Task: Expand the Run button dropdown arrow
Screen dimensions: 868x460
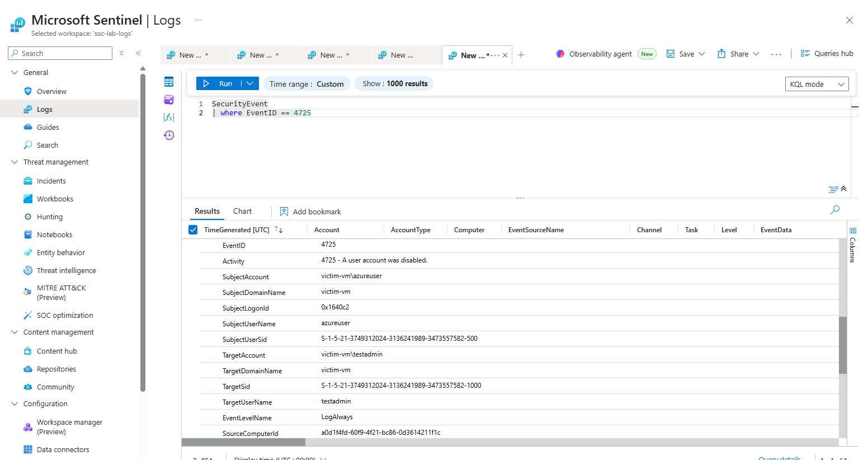Action: tap(250, 83)
